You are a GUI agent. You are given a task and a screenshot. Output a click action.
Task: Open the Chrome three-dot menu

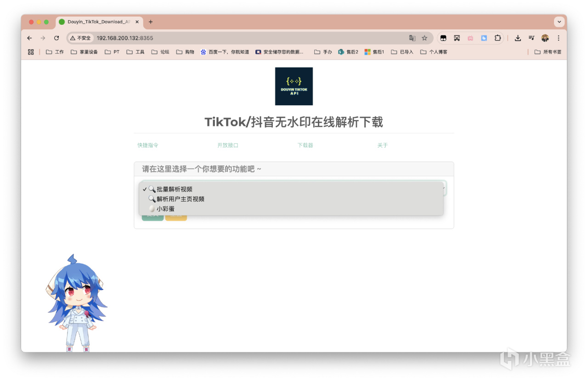(x=559, y=38)
